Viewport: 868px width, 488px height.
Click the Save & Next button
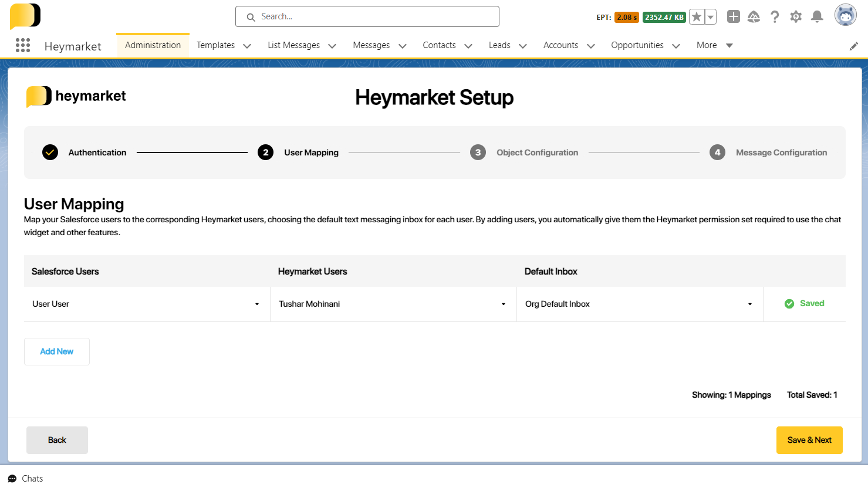coord(809,440)
